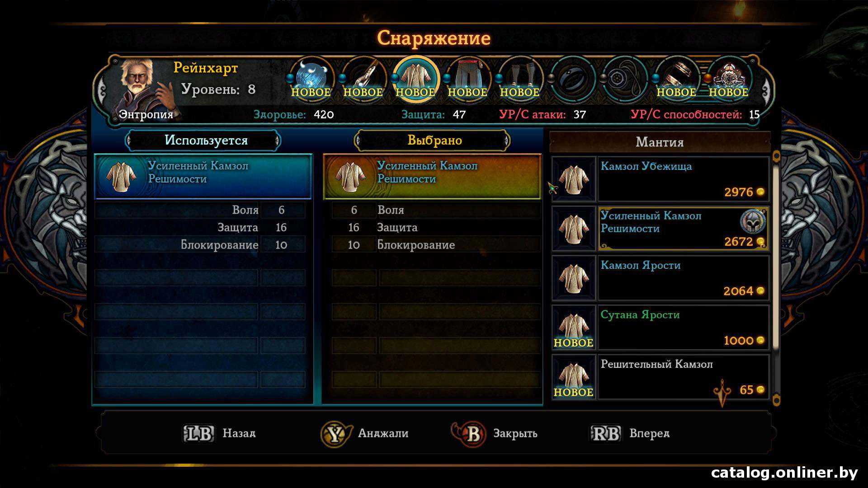Click the item list scrollbar
The image size is (868, 488).
(x=776, y=278)
